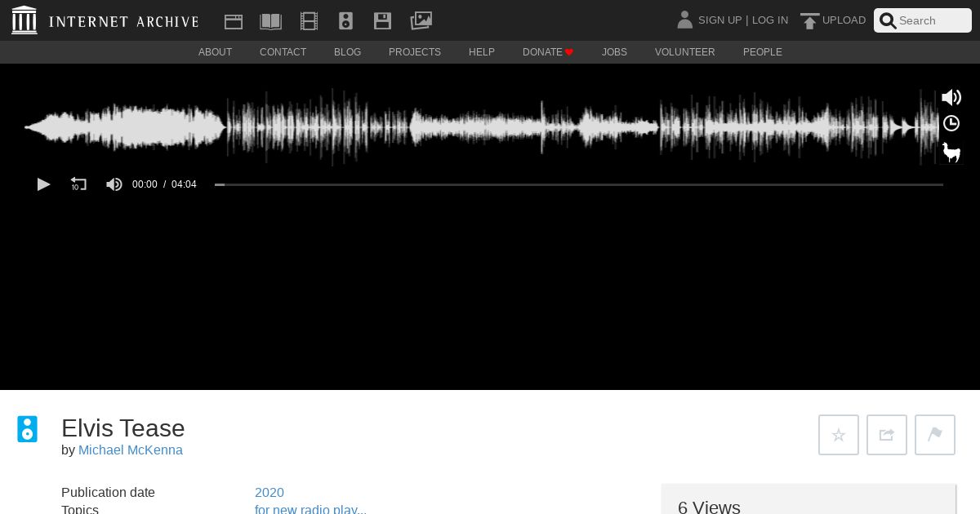
Task: Play the Elvis Tease audio
Action: 43,184
